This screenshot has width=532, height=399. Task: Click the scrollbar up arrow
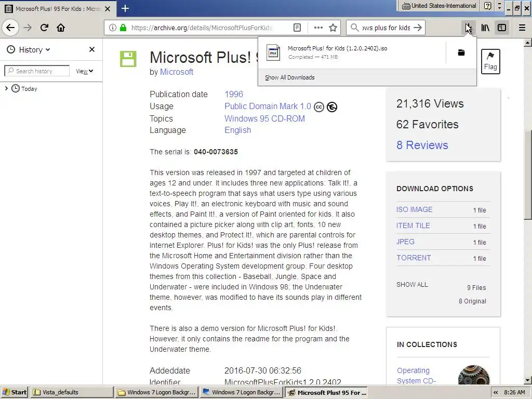point(528,43)
